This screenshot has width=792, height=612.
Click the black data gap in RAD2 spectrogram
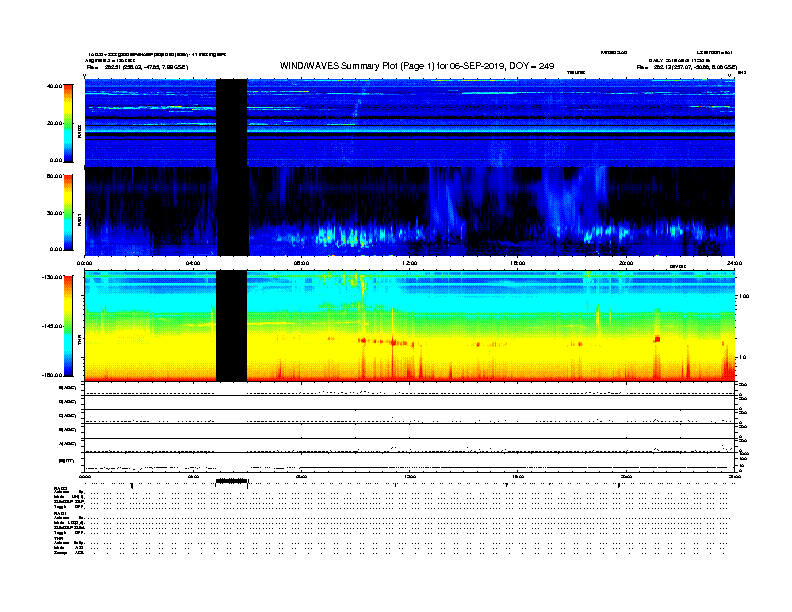[x=231, y=123]
